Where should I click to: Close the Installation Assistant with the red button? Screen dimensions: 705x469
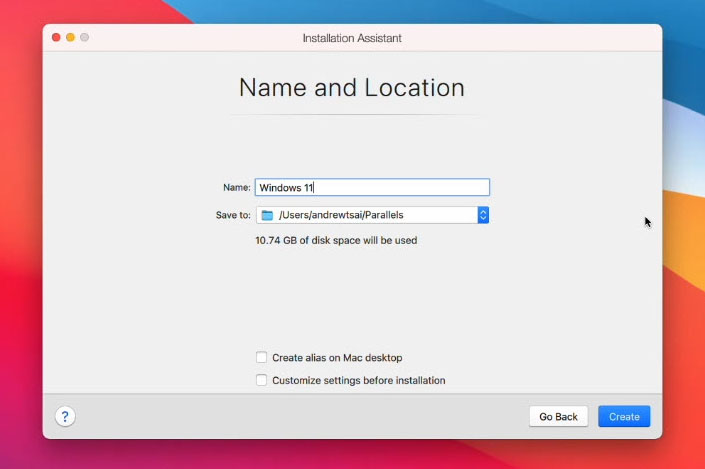(x=55, y=37)
